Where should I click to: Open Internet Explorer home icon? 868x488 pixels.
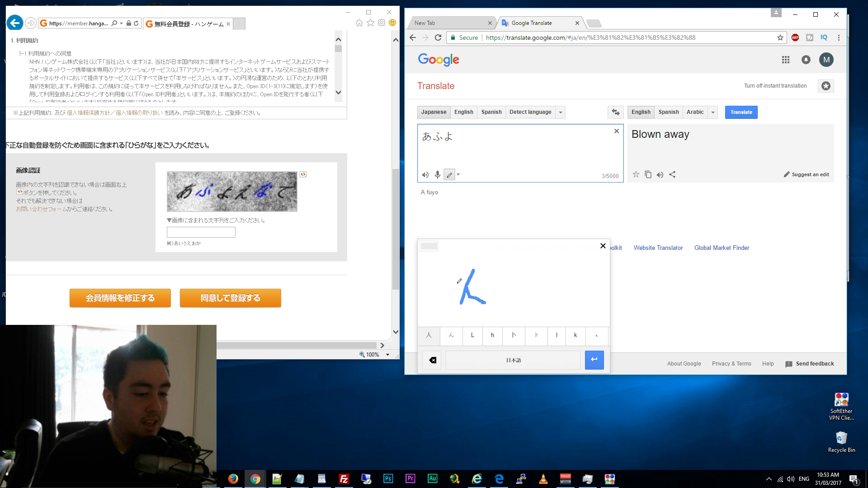click(359, 23)
